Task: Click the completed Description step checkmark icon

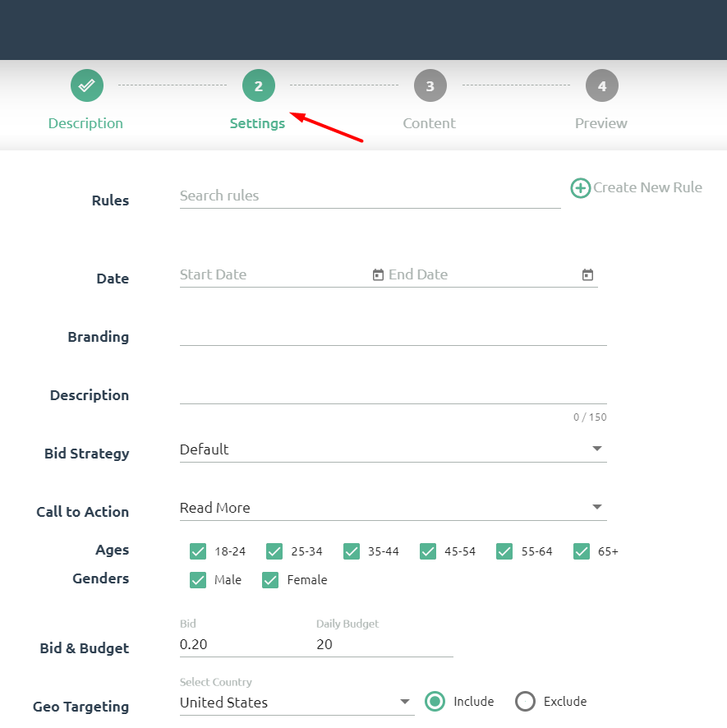Action: pos(86,85)
